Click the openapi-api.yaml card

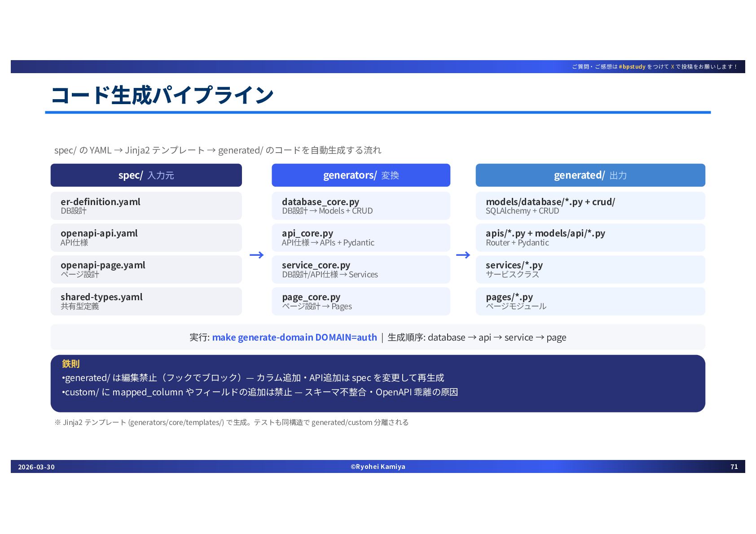pos(146,238)
